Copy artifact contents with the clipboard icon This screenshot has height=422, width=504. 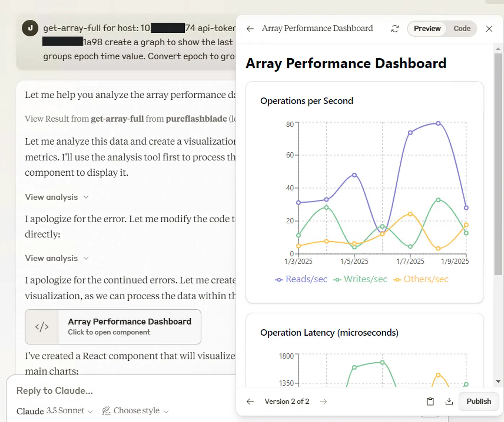click(x=430, y=401)
